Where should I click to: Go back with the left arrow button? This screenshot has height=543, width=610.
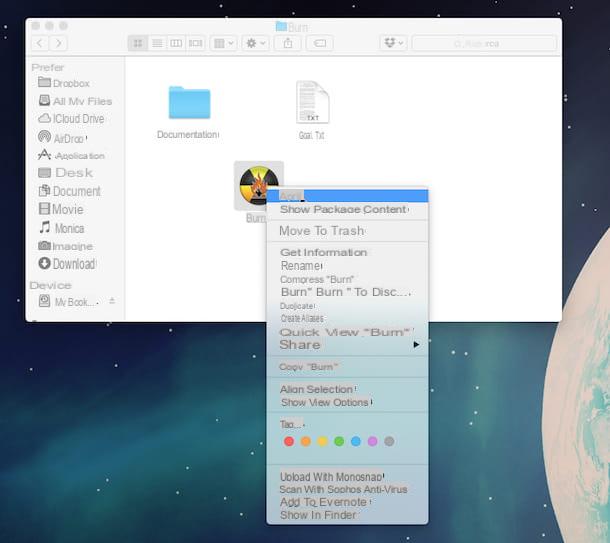coord(40,43)
